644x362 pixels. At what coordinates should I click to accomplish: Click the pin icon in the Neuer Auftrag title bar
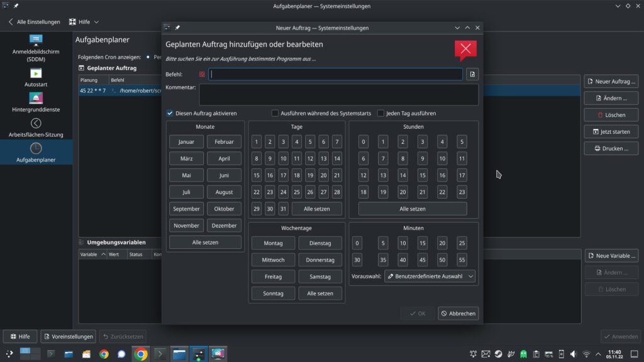[x=177, y=28]
